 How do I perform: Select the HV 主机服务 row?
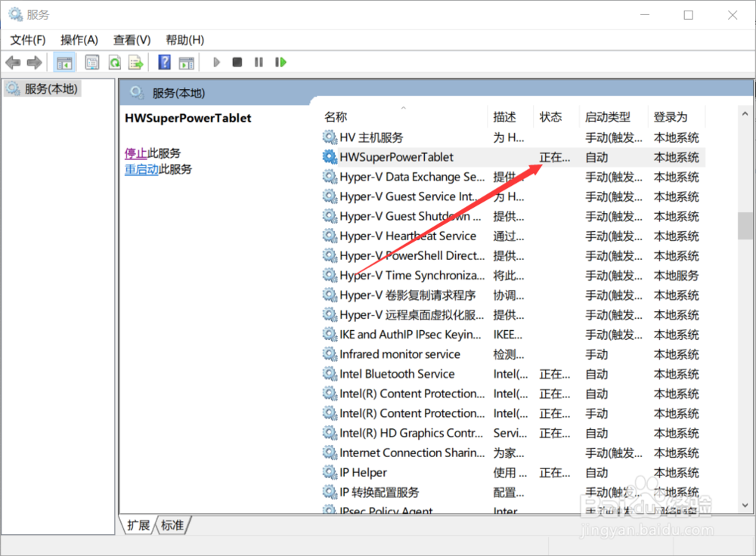coord(513,137)
